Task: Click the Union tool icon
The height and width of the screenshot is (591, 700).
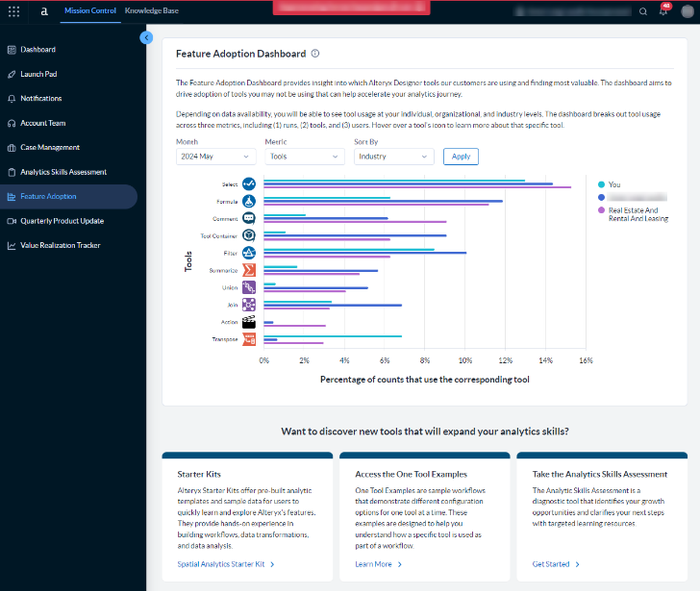Action: click(x=249, y=288)
